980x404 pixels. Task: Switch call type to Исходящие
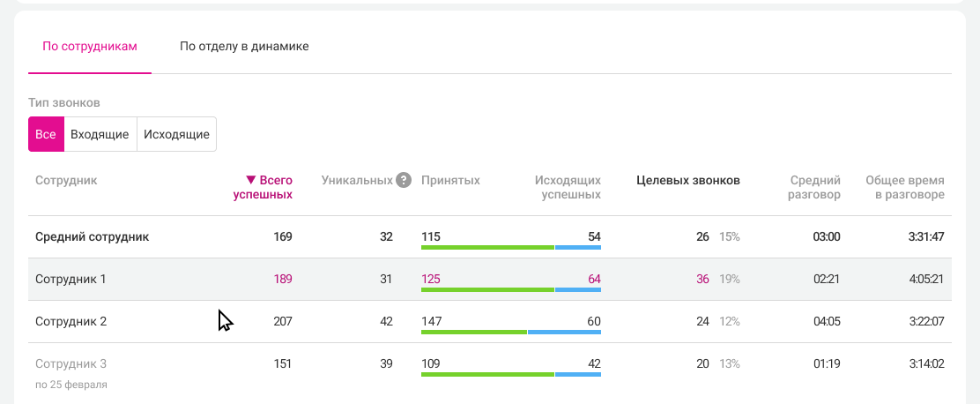pos(177,134)
